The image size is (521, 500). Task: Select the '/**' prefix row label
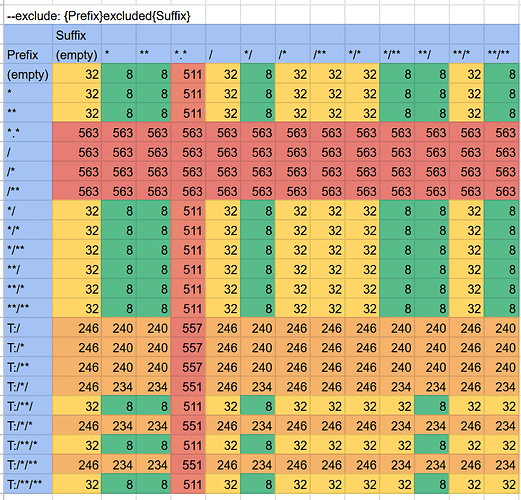[x=28, y=191]
